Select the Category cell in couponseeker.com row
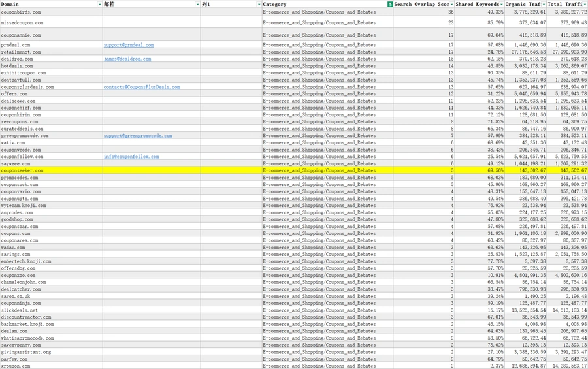This screenshot has height=369, width=588. pyautogui.click(x=327, y=170)
